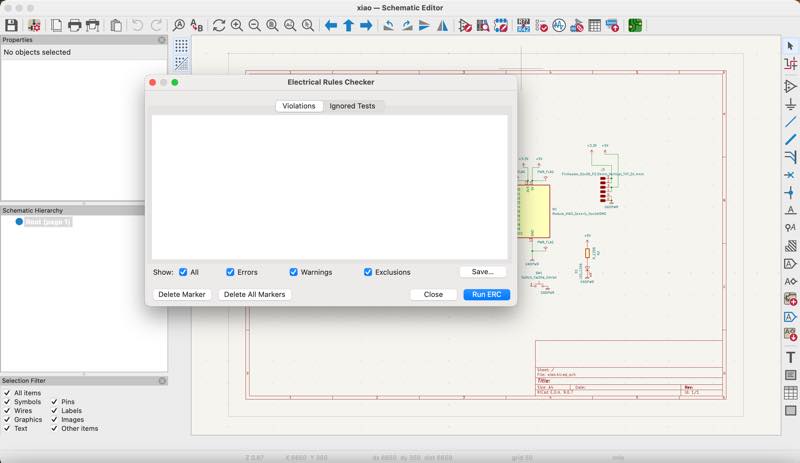
Task: Save the schematic with the floppy disk icon
Action: 11,25
